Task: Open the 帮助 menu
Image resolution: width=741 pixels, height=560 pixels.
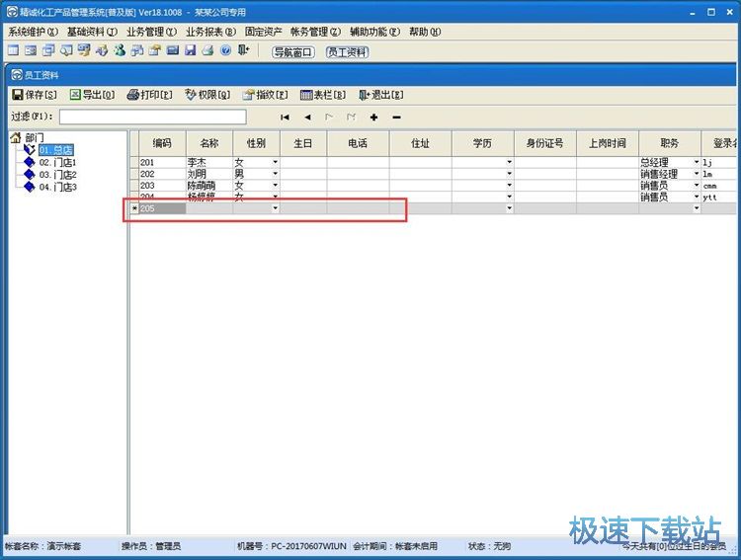Action: [x=425, y=32]
